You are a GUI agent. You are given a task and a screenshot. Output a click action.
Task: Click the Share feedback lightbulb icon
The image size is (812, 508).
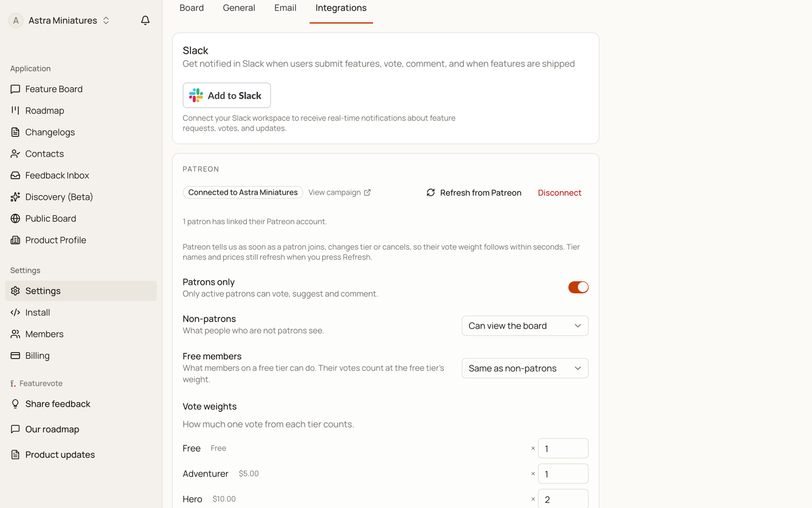pyautogui.click(x=15, y=404)
